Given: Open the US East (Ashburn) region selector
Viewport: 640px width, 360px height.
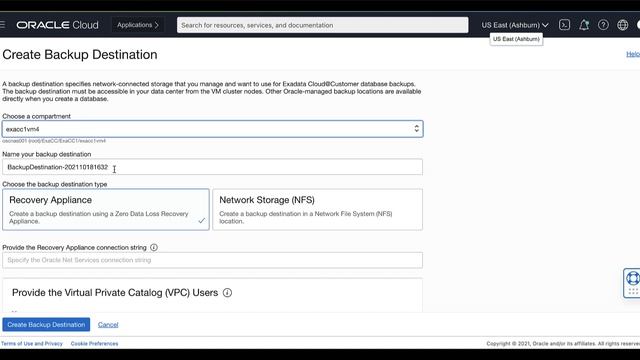Looking at the screenshot, I should 514,25.
